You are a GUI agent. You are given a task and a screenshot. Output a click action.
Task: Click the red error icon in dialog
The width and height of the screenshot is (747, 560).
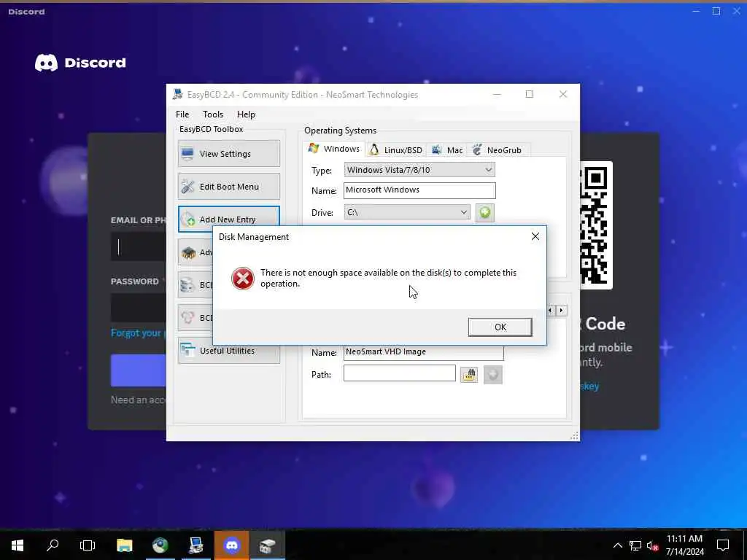tap(243, 278)
